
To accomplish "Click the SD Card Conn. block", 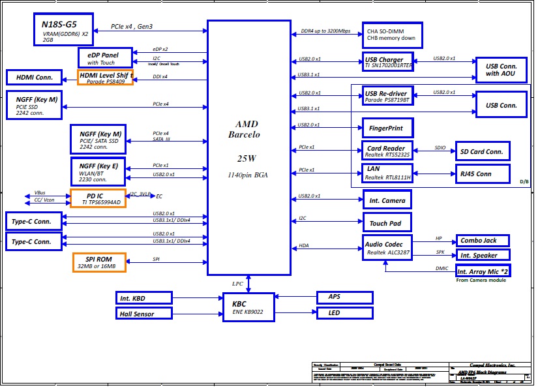I will [x=483, y=151].
